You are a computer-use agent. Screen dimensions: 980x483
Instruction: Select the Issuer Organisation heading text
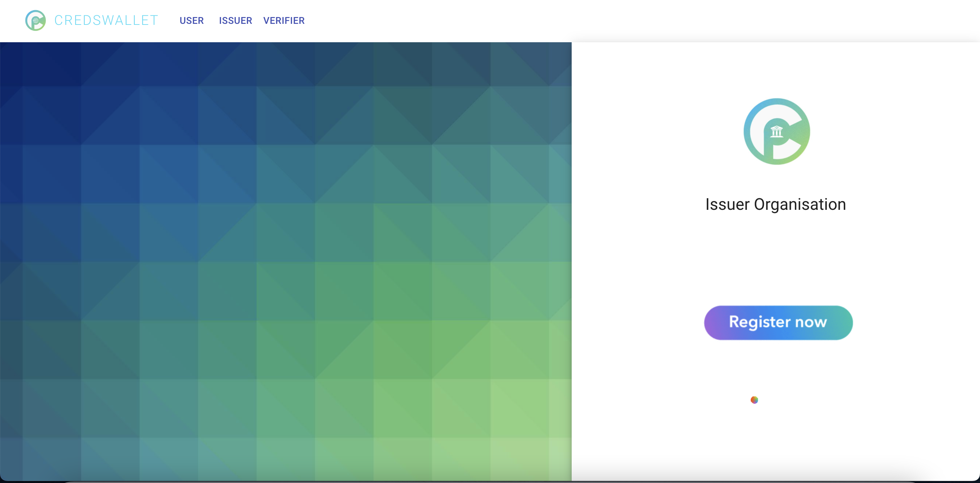point(776,205)
